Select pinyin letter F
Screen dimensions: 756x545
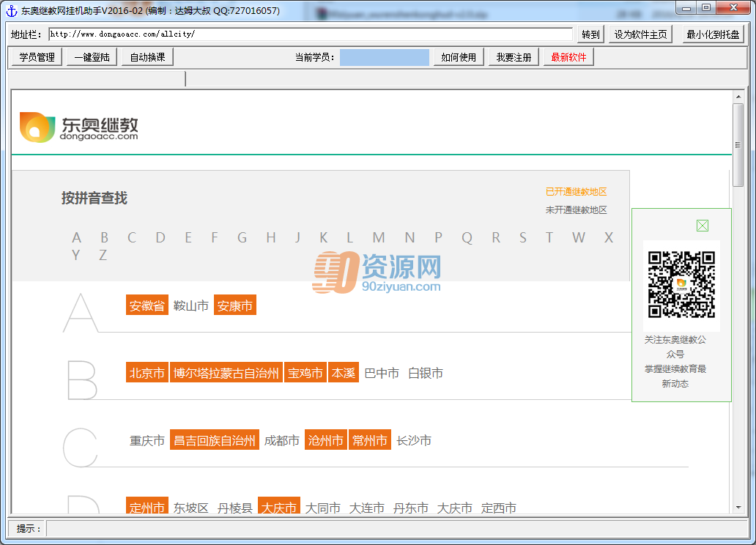(x=215, y=237)
